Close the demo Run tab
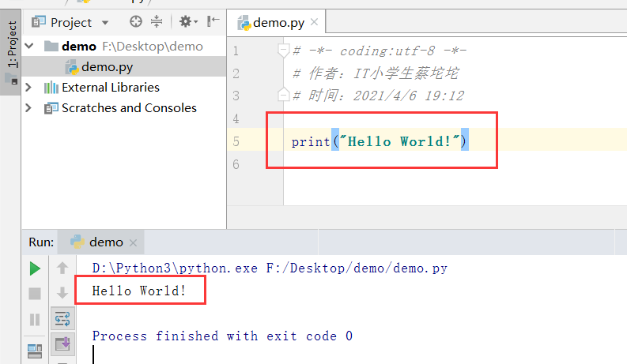This screenshot has height=364, width=627. tap(133, 242)
